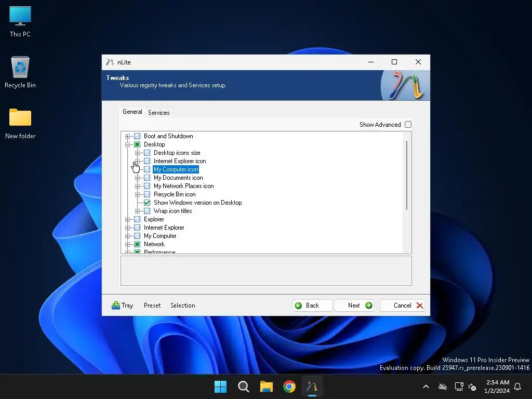The height and width of the screenshot is (399, 532).
Task: Cancel the nLite wizard
Action: point(403,305)
